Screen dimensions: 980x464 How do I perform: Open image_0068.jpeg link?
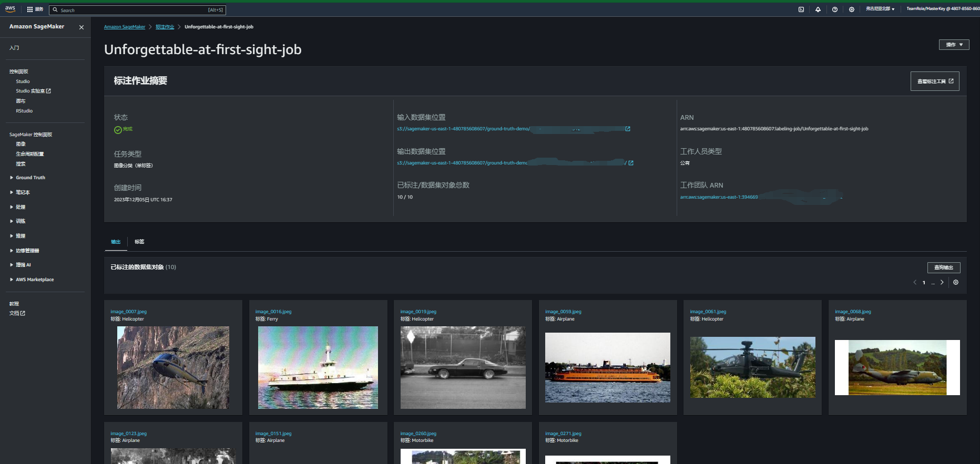pyautogui.click(x=853, y=312)
